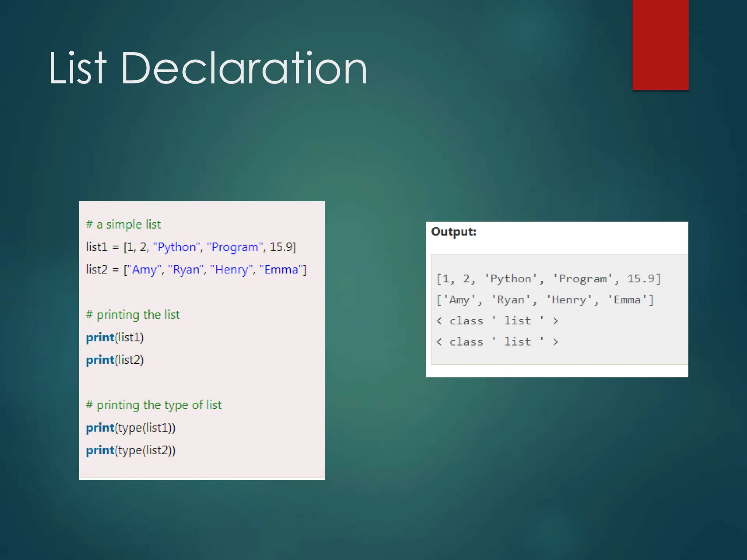
Task: Click '# printing the type of list' comment
Action: click(154, 405)
